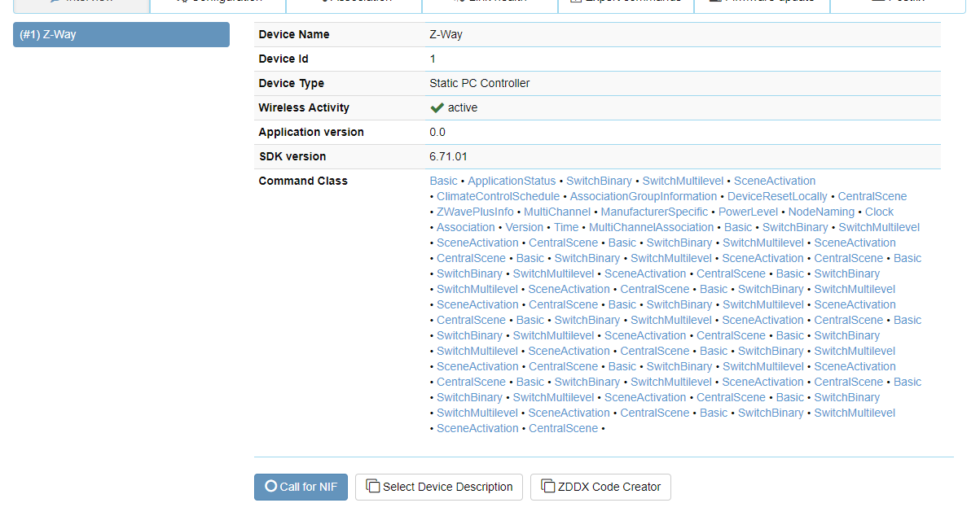Image resolution: width=980 pixels, height=516 pixels.
Task: Open the DeviceResetLocally link
Action: click(777, 196)
